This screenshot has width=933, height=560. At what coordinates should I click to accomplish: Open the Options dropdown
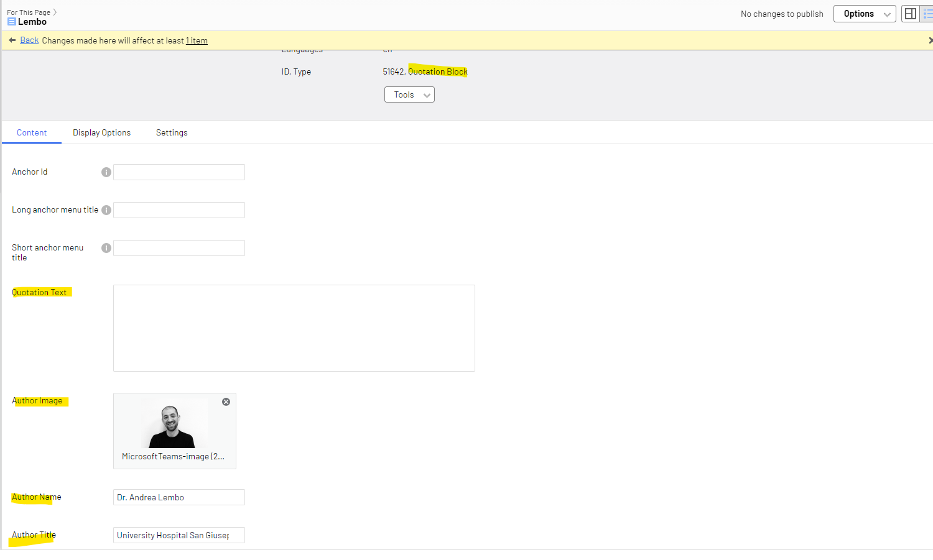pos(865,14)
